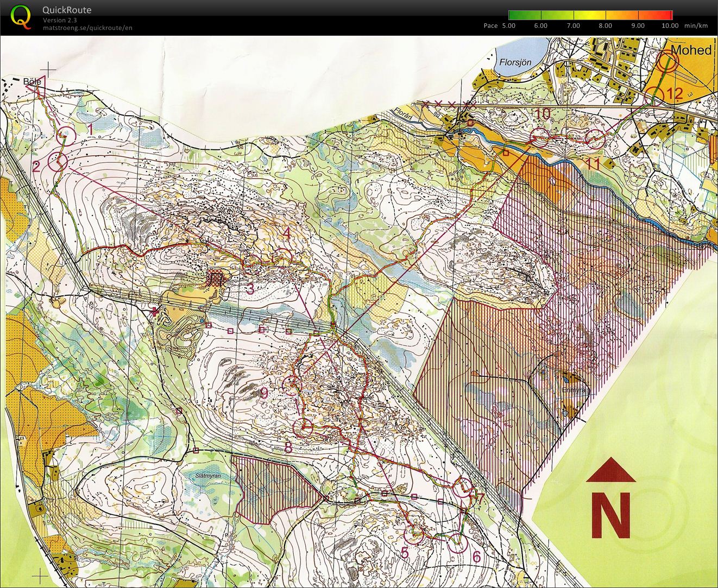Click control circle 6 on the map
Viewport: 718px width, 588px height.
[x=458, y=542]
